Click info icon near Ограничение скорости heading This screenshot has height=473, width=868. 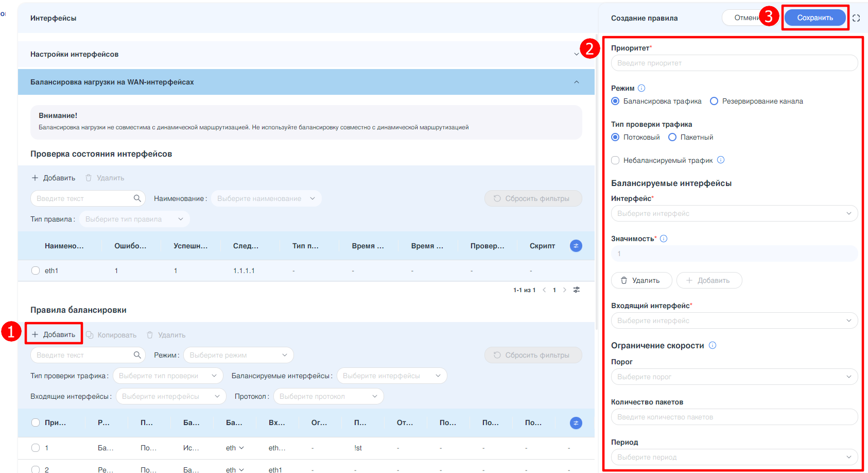point(713,345)
